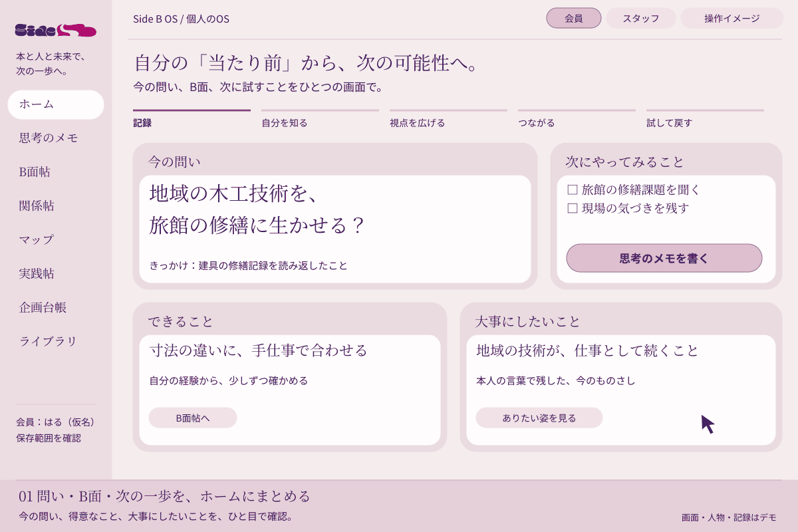The image size is (798, 532).
Task: Click the footer caption 01 問い・B面・次の一歩を
Action: coord(165,496)
